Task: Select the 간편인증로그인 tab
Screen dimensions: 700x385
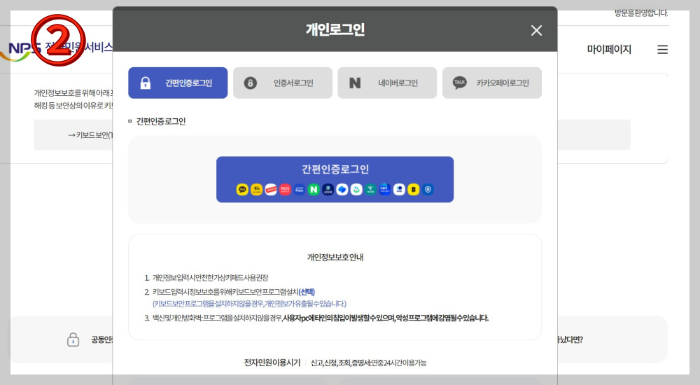Action: point(178,83)
